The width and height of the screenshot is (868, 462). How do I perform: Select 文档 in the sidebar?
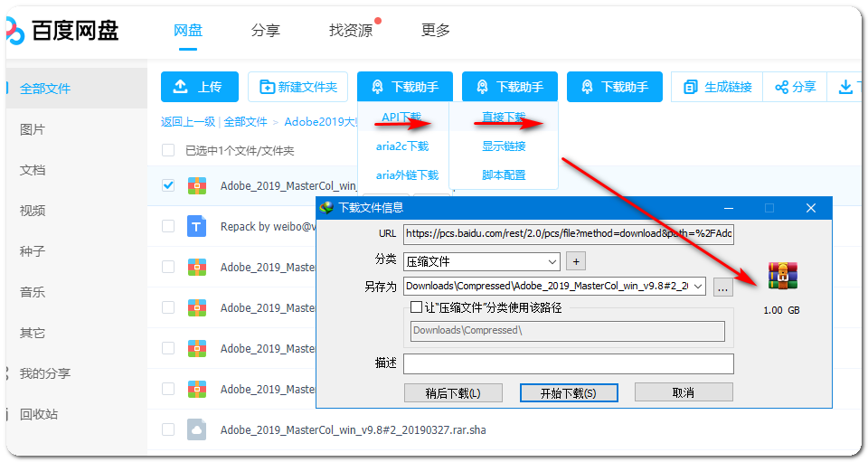(33, 170)
